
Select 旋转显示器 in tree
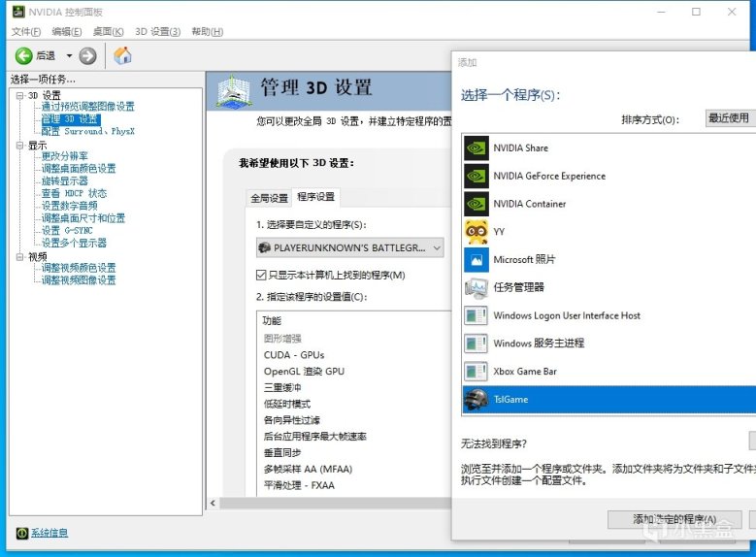[65, 181]
